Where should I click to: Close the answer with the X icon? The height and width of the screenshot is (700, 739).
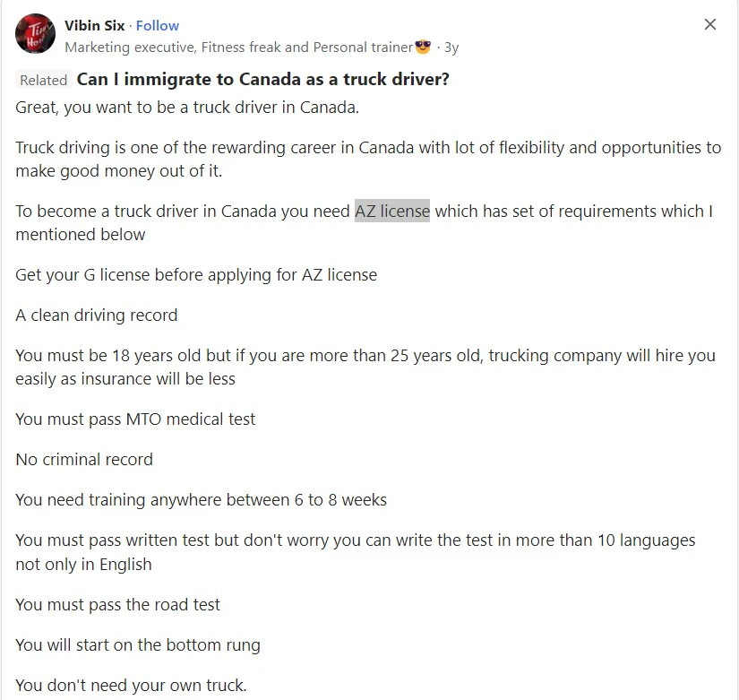[709, 24]
